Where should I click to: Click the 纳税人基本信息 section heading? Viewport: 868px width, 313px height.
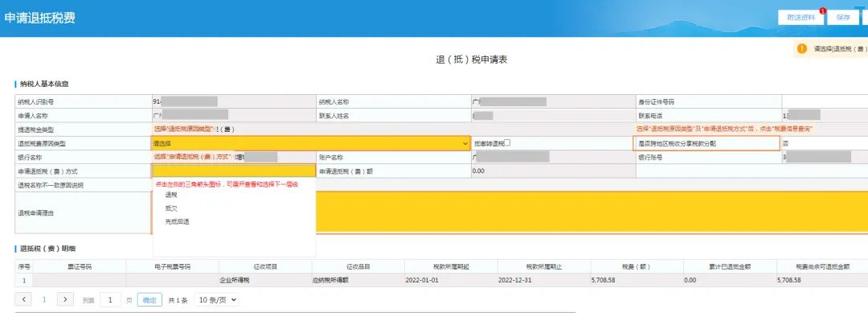(x=44, y=84)
